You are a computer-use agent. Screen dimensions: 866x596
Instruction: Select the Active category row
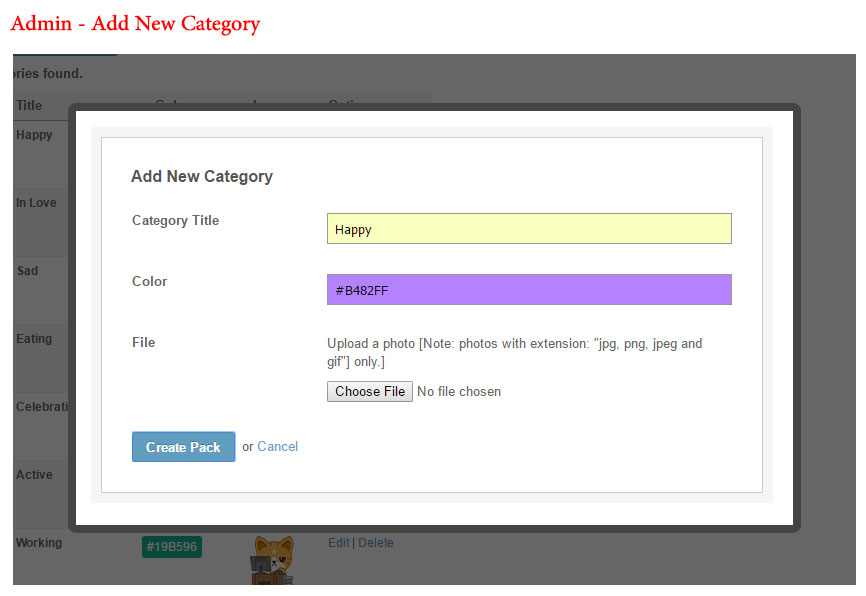(34, 475)
